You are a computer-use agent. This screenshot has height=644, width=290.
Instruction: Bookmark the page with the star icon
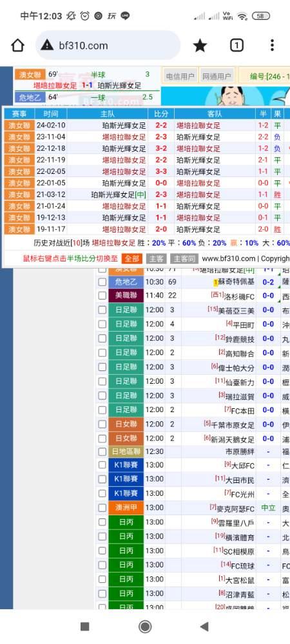(x=200, y=45)
